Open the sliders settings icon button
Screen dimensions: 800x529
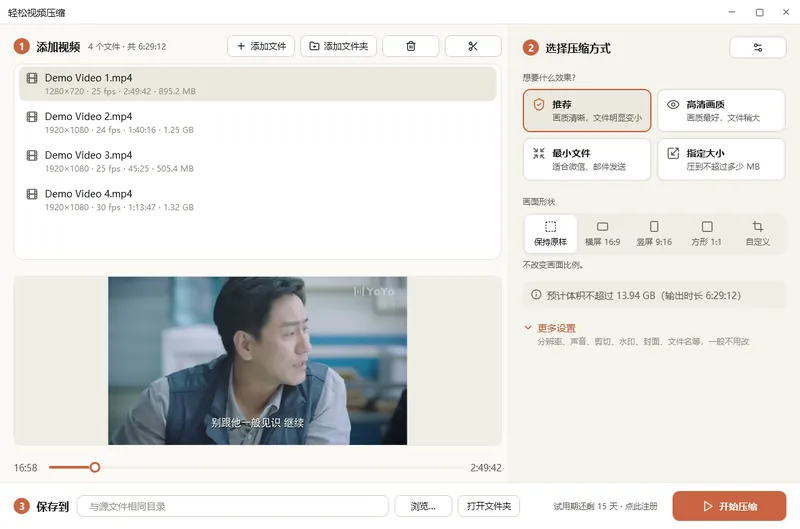coord(758,47)
